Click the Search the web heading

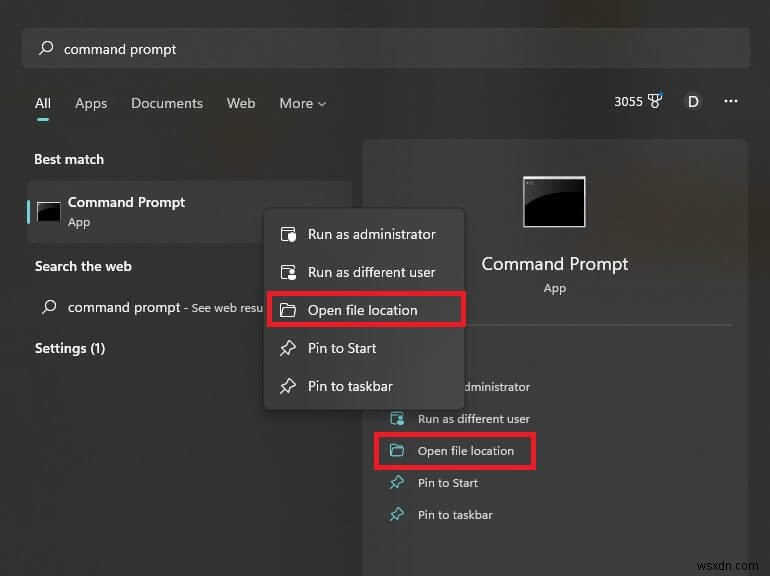point(83,266)
